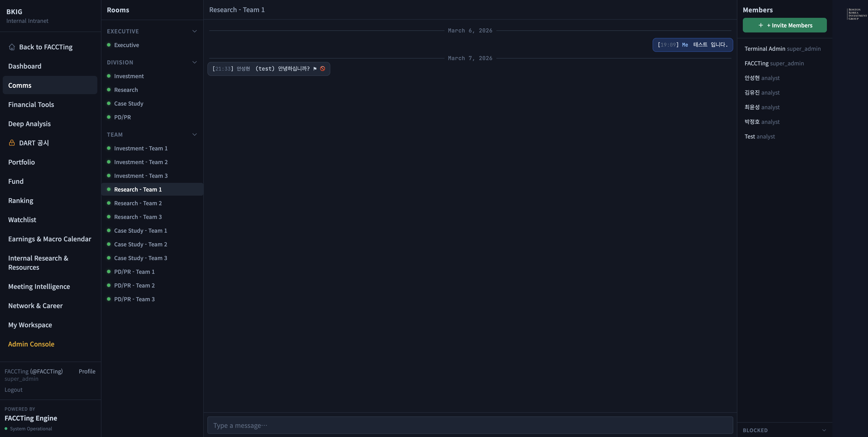Viewport: 868px width, 437px height.
Task: Collapse the TEAM rooms section
Action: click(194, 135)
